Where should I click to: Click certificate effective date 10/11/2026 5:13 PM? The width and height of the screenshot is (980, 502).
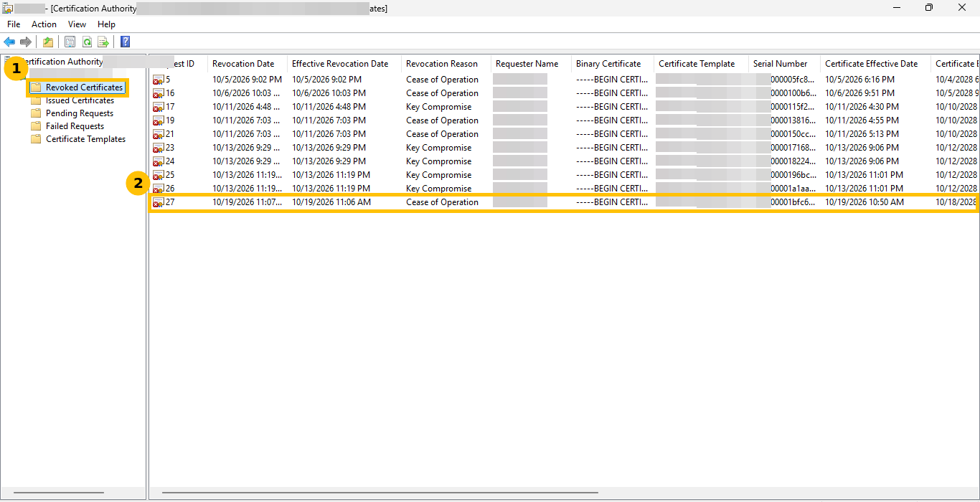(x=862, y=134)
